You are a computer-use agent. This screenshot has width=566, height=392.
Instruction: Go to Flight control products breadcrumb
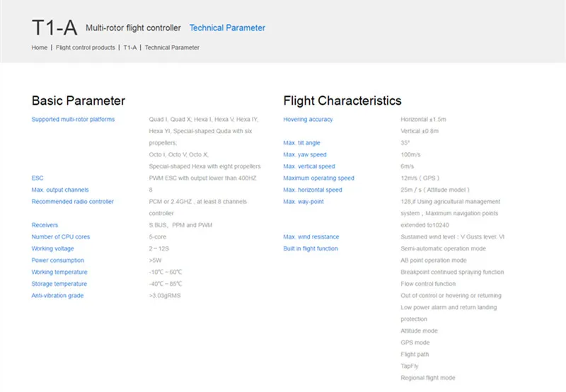(x=85, y=47)
